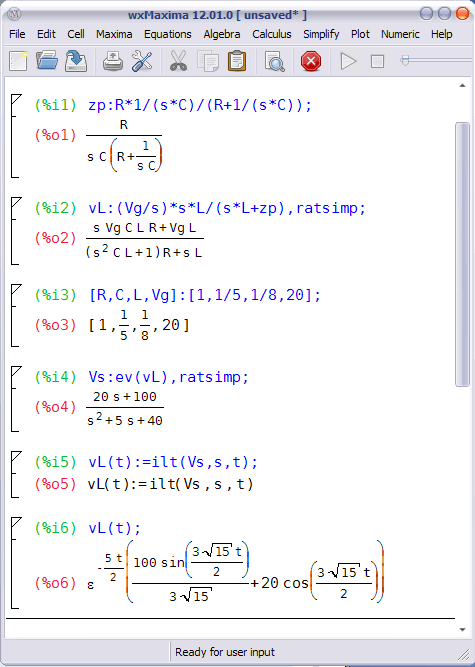Open the Numeric menu
475x667 pixels.
click(x=400, y=34)
